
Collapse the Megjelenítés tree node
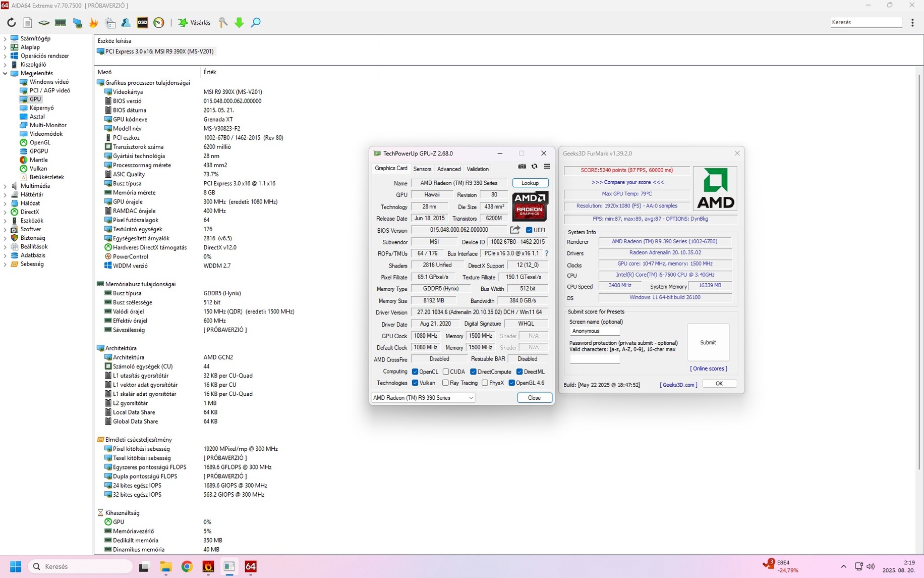(6, 73)
